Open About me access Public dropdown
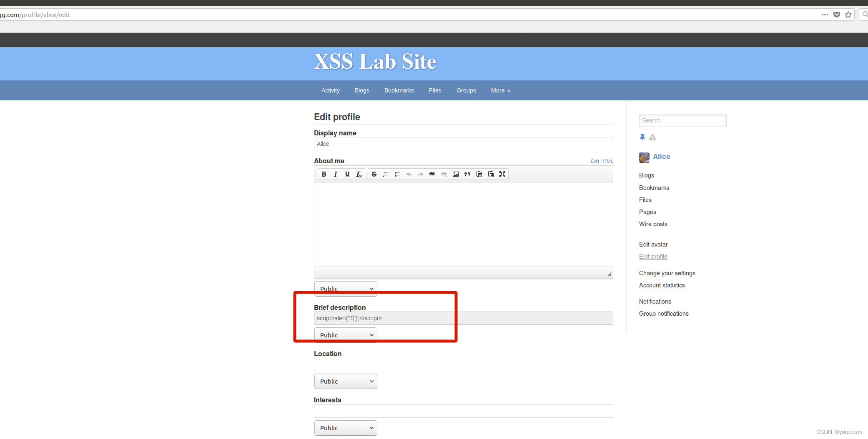Viewport: 868px width, 439px height. pyautogui.click(x=346, y=289)
